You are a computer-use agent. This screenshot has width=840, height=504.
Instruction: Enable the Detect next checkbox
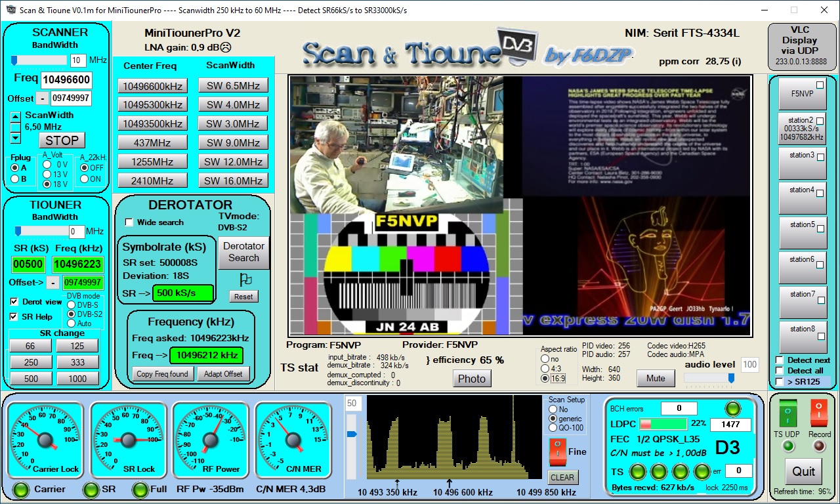pyautogui.click(x=780, y=360)
